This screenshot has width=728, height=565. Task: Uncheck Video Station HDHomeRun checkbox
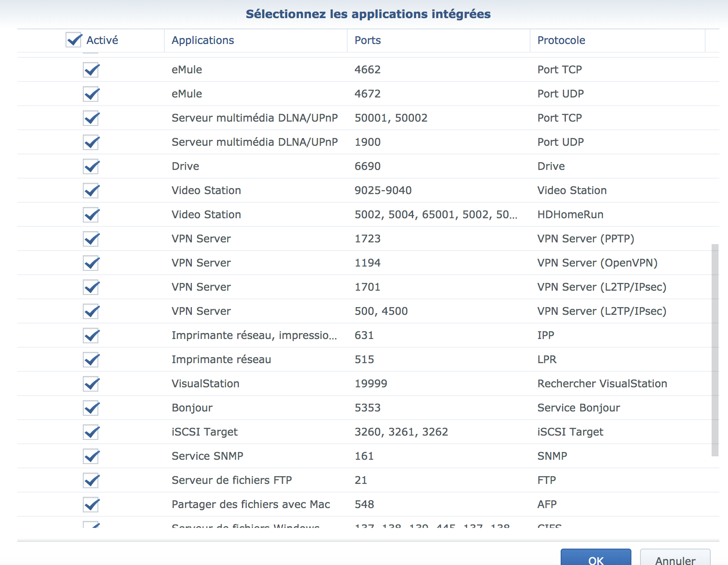[91, 215]
